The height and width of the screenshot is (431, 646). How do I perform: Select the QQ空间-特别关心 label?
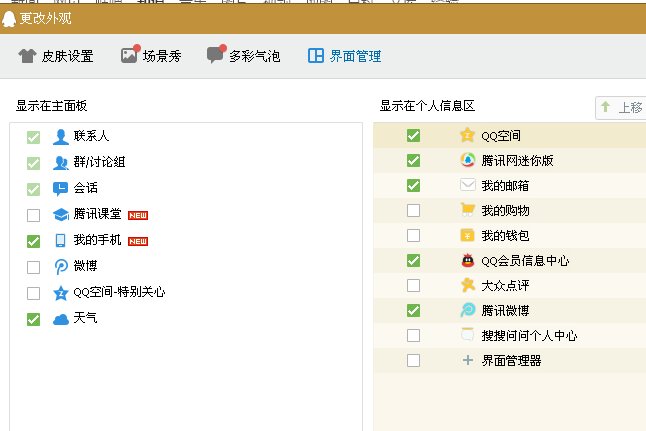(119, 292)
